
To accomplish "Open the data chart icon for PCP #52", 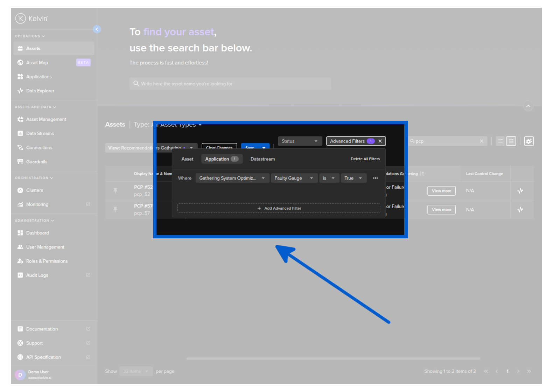I will pyautogui.click(x=520, y=191).
